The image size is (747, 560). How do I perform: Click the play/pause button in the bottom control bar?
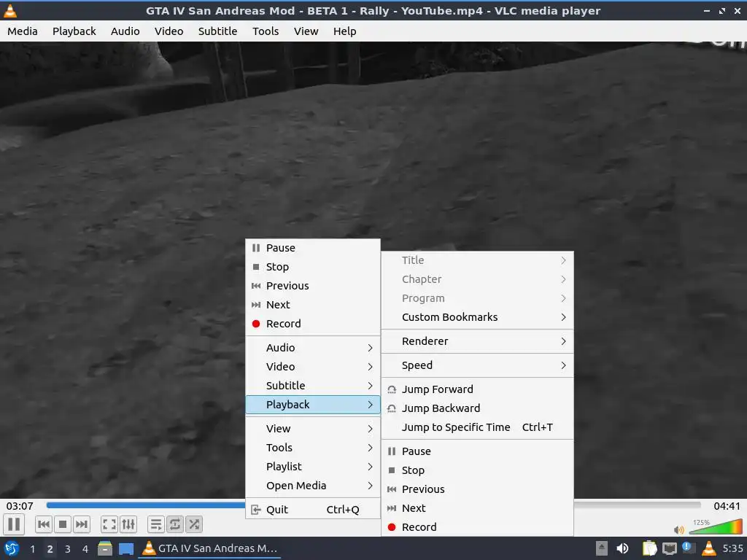(14, 524)
